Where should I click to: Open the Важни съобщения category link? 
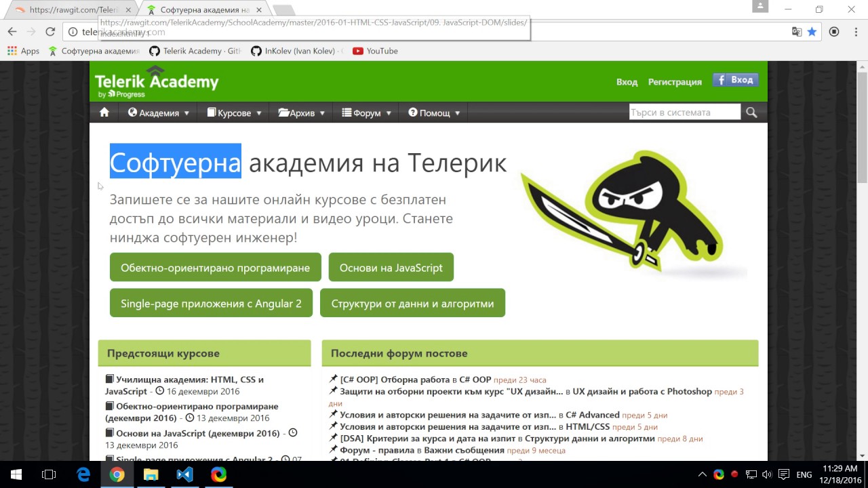pyautogui.click(x=465, y=450)
